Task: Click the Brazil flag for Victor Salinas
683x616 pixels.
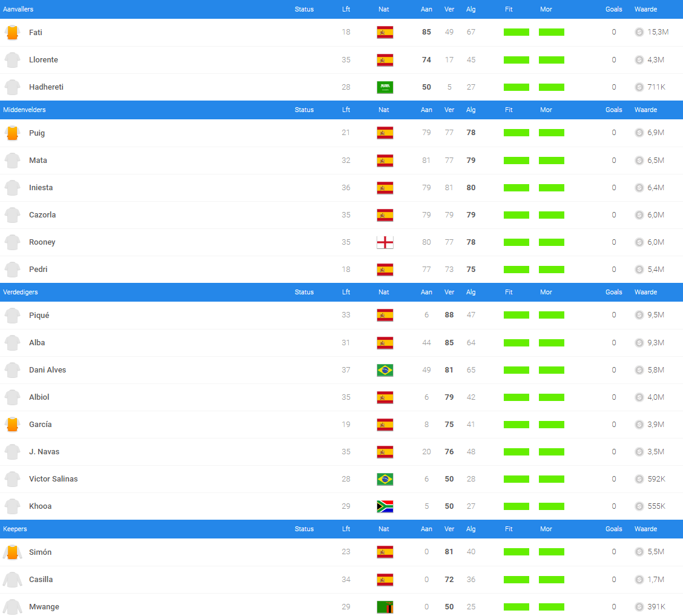Action: [x=385, y=479]
